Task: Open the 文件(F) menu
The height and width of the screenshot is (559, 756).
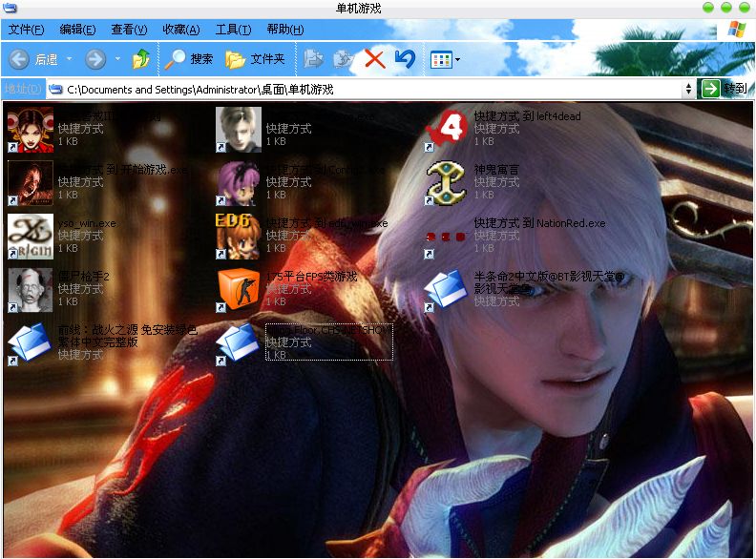Action: 26,30
